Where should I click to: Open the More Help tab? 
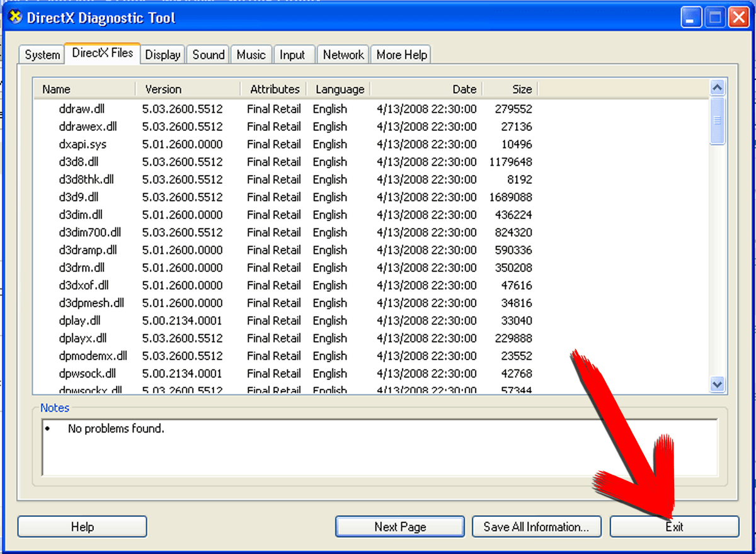click(402, 55)
